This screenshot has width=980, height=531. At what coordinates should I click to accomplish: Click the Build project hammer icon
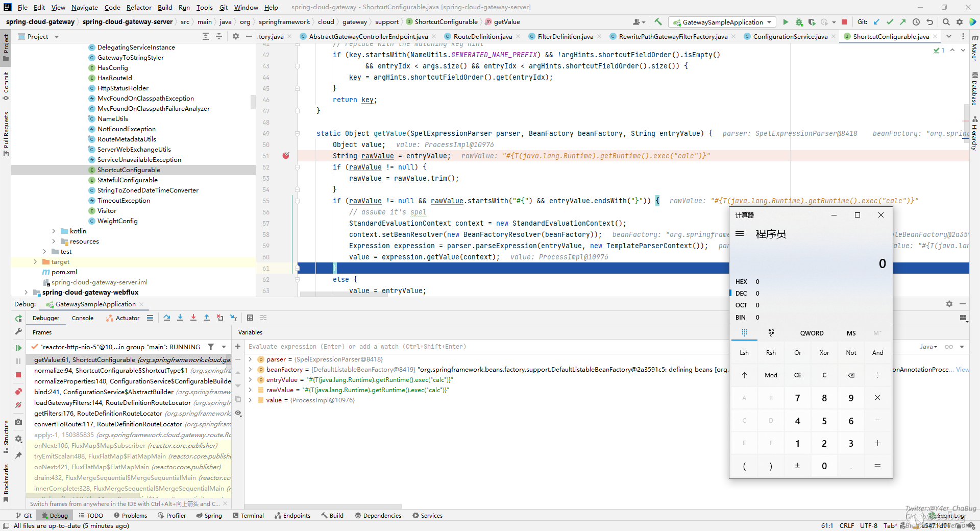(658, 22)
